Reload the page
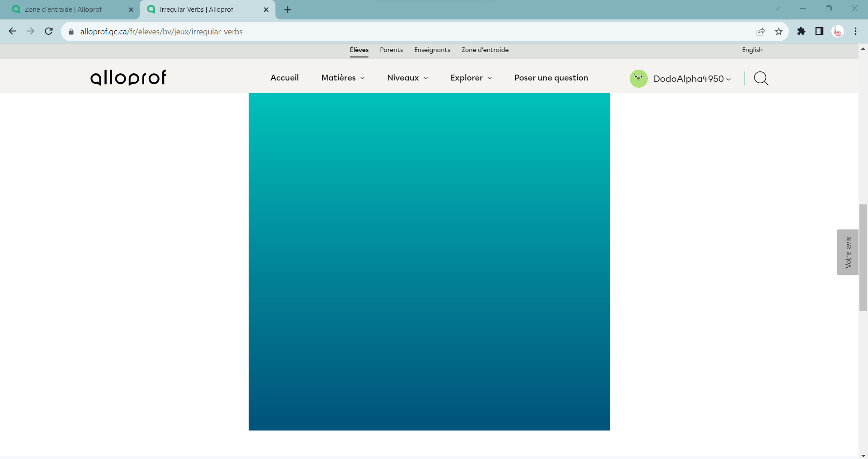Screen dimensions: 868x459 click(49, 31)
